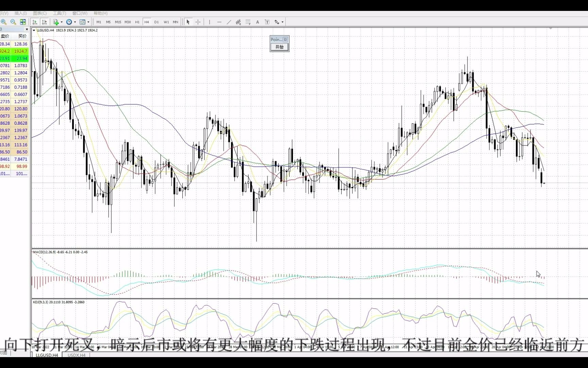Select the green 23.94 price cell
This screenshot has height=368, width=588.
20,58
